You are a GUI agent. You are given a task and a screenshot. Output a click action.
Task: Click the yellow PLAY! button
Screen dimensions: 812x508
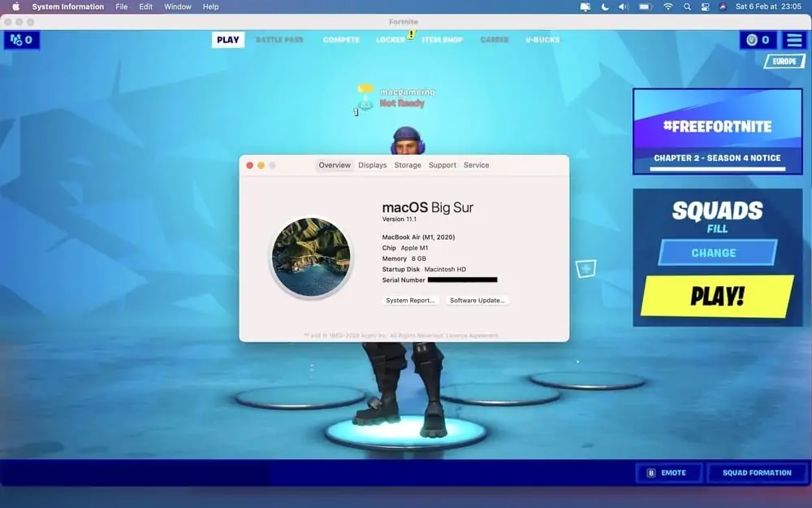click(x=717, y=296)
